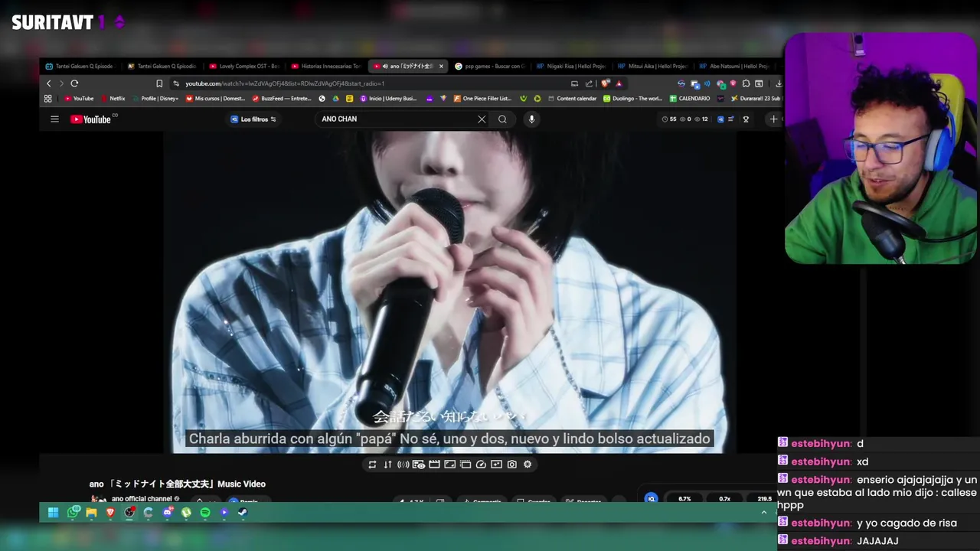Switch to psp games search tab
980x551 pixels.
click(490, 67)
